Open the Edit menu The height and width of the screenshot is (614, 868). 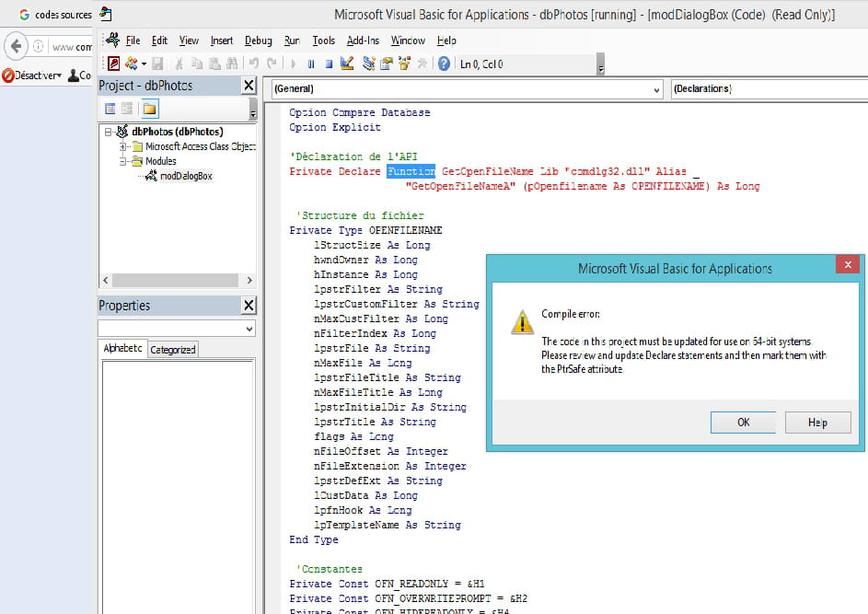[x=159, y=41]
